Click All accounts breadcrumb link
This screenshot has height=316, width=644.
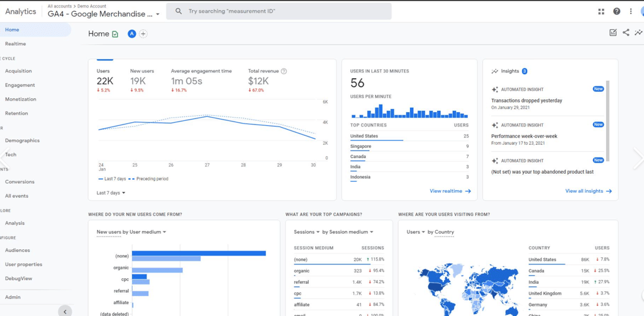58,6
